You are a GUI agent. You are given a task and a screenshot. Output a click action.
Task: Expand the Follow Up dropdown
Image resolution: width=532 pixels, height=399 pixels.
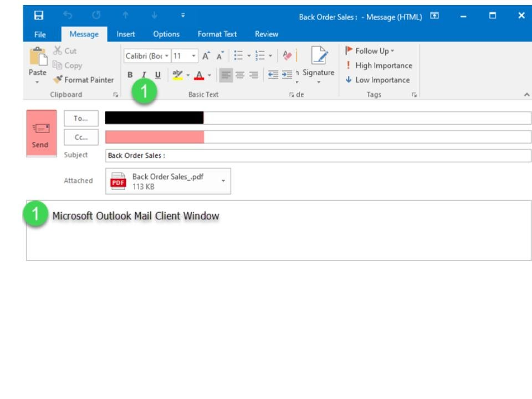(369, 51)
